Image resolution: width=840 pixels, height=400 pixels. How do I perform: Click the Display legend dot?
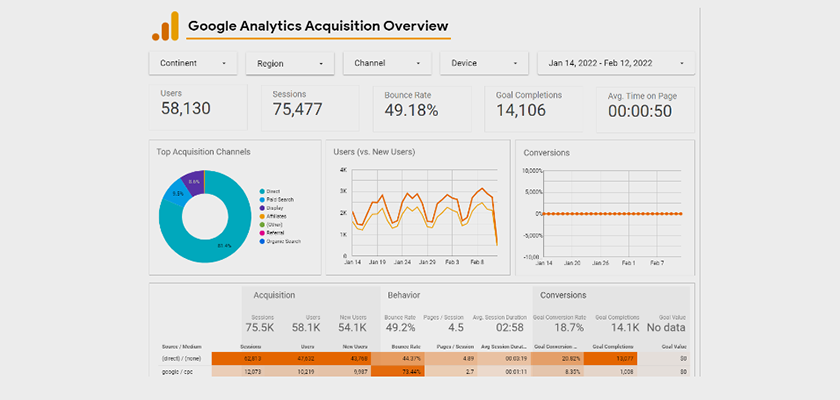(x=261, y=208)
